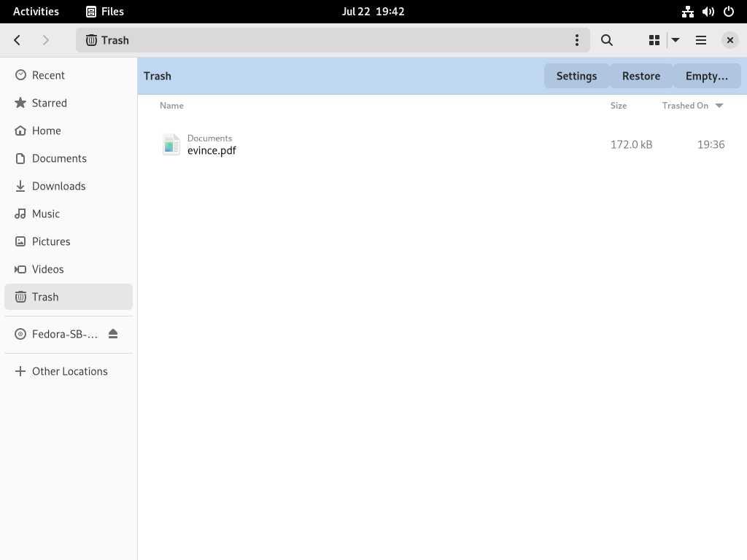Open the path bar three-dot menu
Screen dimensions: 747x560
577,40
